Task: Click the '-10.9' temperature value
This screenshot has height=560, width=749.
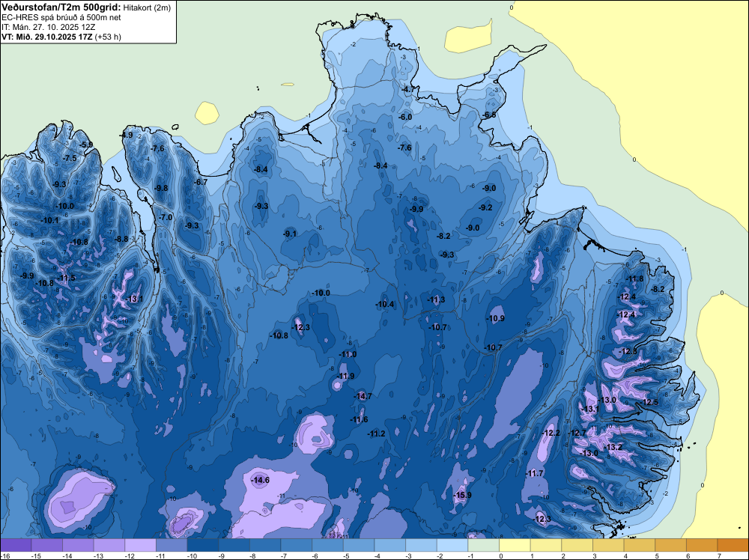Action: 495,318
